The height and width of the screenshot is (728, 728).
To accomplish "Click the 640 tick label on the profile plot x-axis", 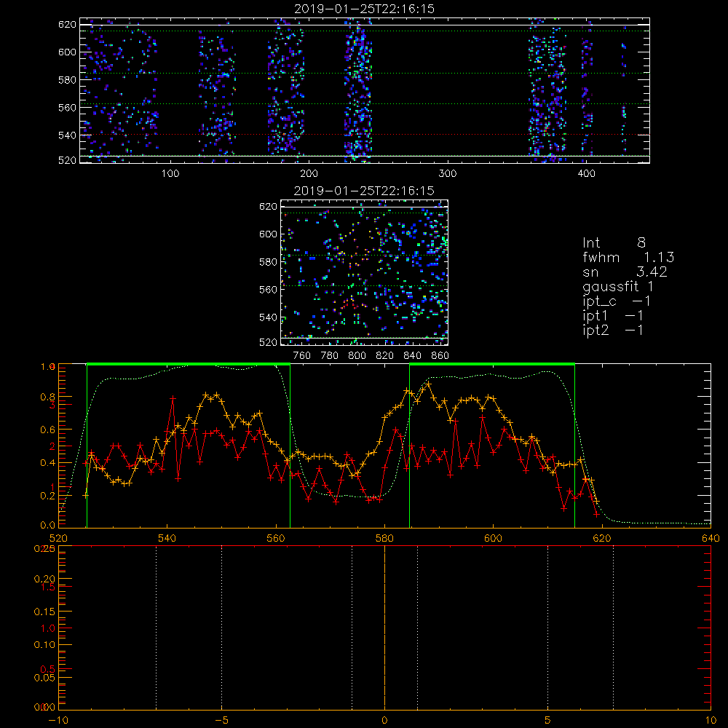I will click(711, 538).
